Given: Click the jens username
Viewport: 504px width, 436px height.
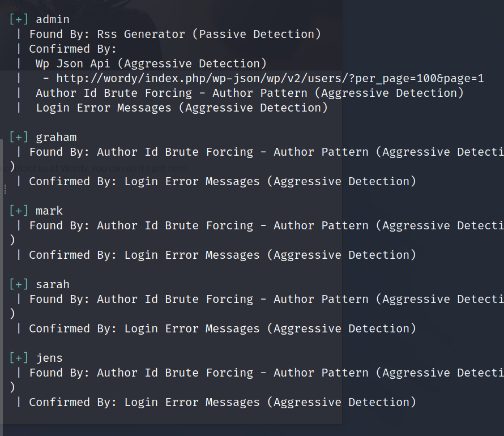Looking at the screenshot, I should 49,358.
